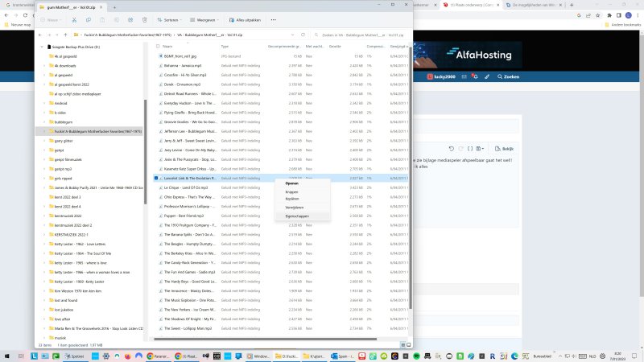Collapse the Seagate Backup Plus Drive tree

tap(42, 47)
